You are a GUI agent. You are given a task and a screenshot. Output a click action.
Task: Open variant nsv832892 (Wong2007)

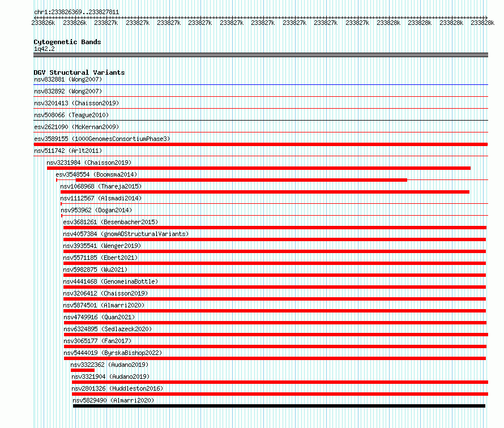point(68,91)
